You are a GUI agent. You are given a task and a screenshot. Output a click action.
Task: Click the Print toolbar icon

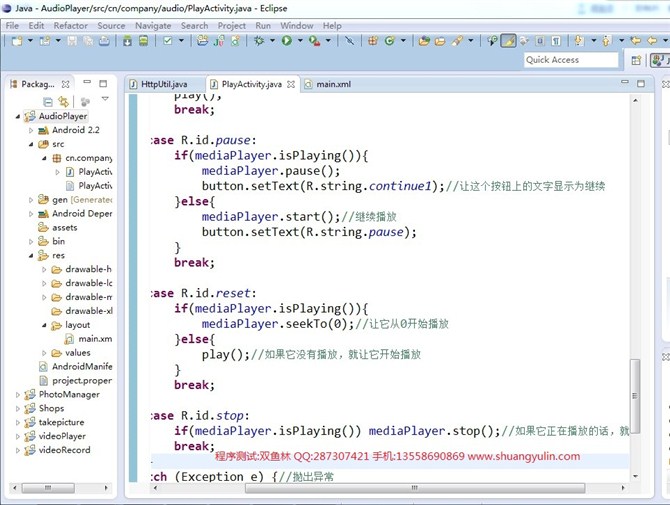[x=104, y=41]
